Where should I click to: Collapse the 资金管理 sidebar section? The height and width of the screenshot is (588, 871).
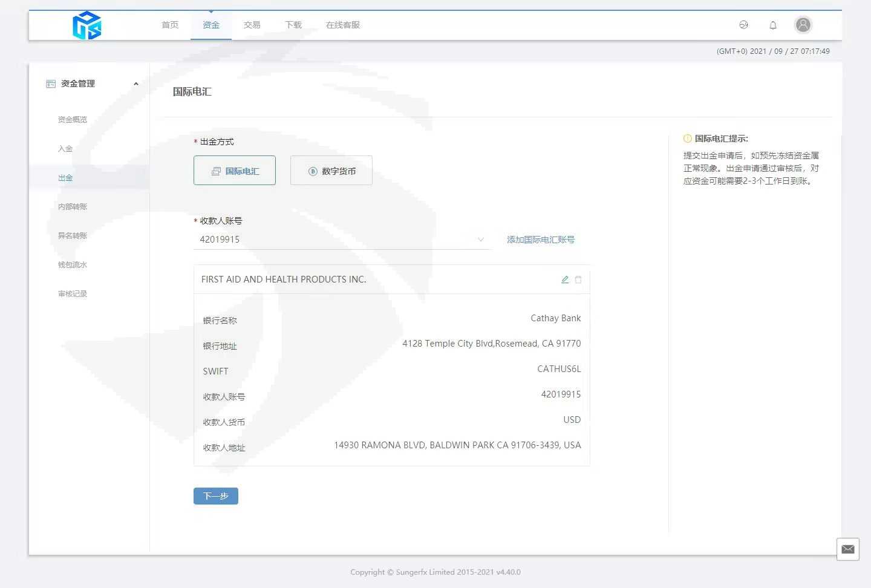(136, 84)
